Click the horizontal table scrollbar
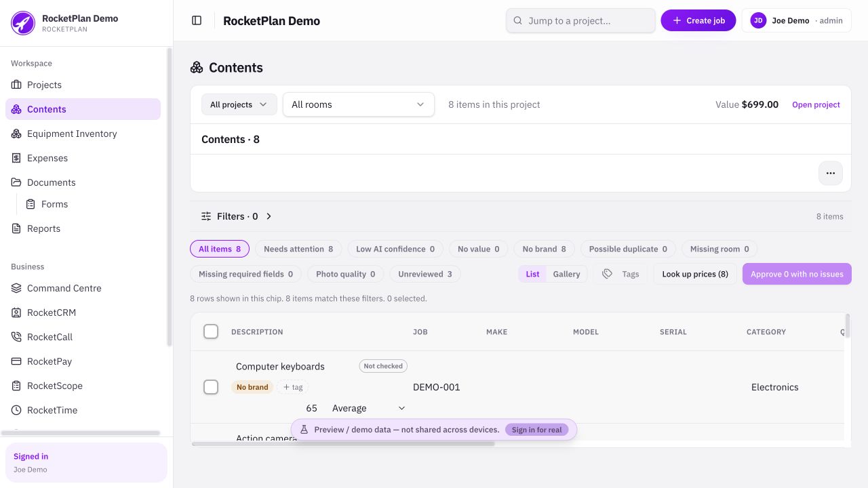The image size is (868, 488). (343, 444)
